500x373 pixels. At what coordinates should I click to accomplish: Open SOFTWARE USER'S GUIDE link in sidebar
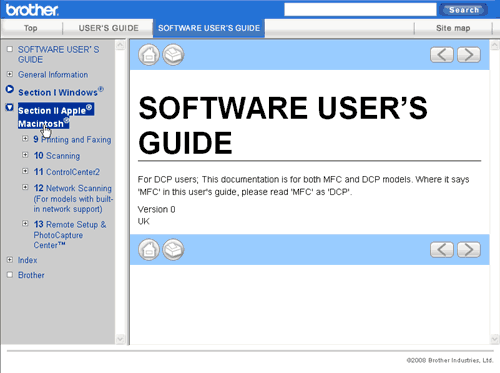[59, 54]
